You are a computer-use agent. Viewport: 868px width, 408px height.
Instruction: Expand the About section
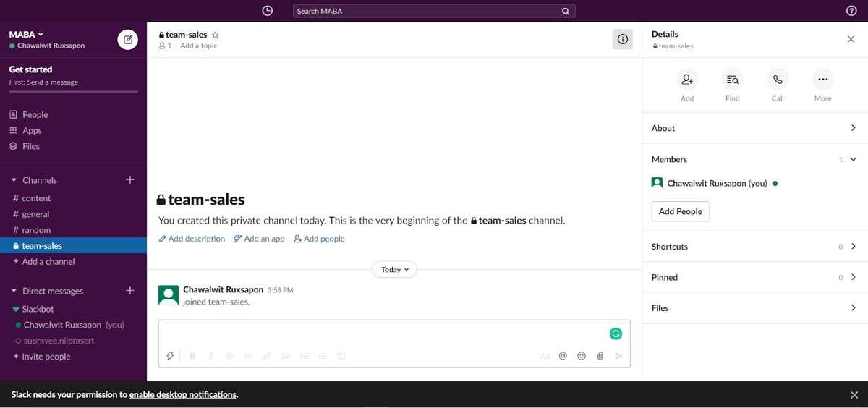[754, 128]
